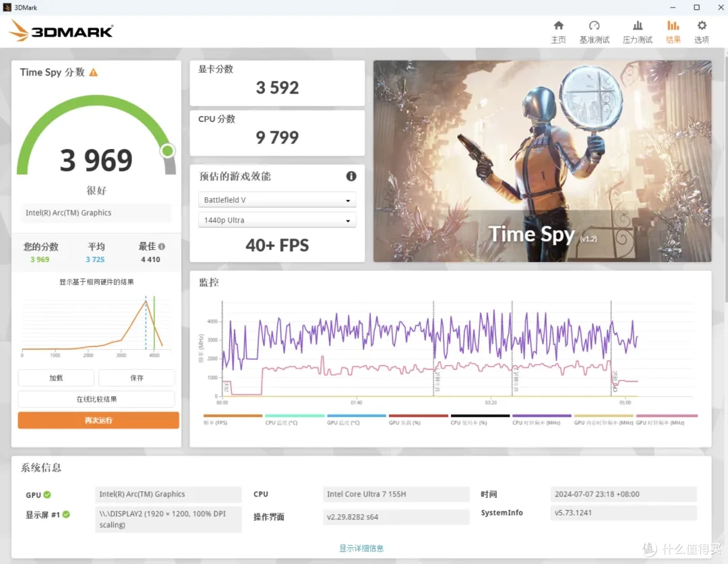This screenshot has height=564, width=728.
Task: Click the interface version v2.29.8282 s64
Action: pyautogui.click(x=396, y=517)
